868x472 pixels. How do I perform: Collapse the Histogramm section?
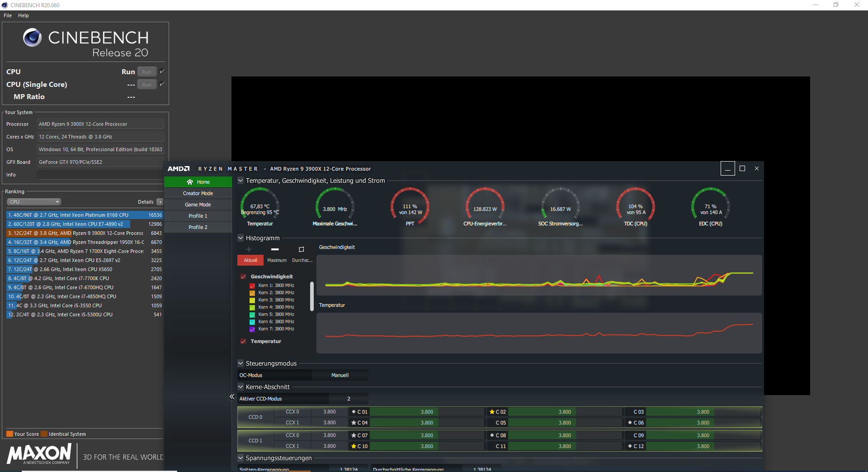241,238
